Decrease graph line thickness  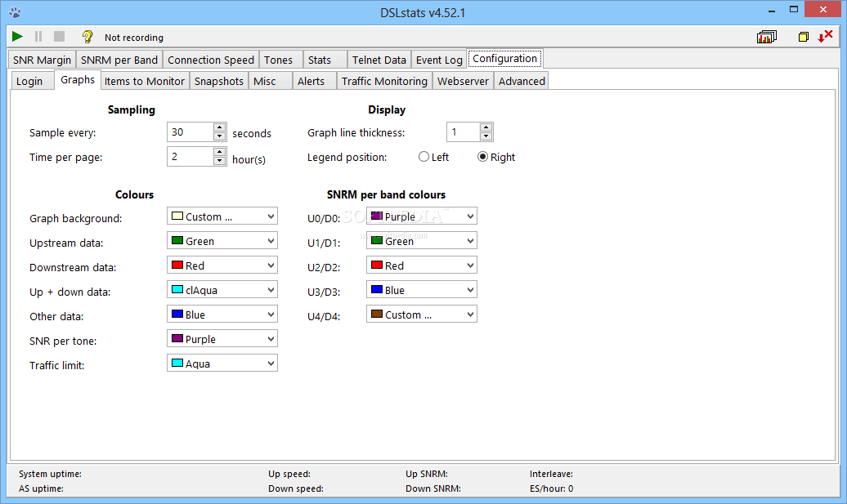click(x=486, y=136)
